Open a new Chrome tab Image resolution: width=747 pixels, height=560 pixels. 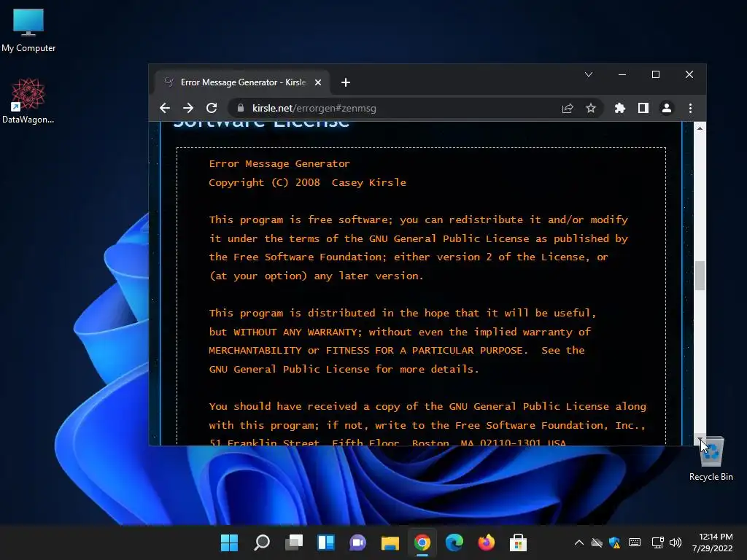click(346, 82)
